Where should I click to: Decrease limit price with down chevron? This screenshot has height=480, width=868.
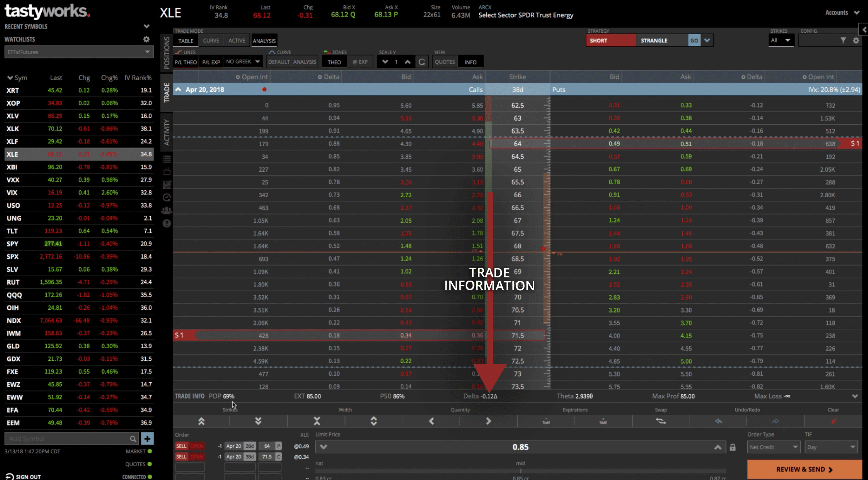pos(323,447)
